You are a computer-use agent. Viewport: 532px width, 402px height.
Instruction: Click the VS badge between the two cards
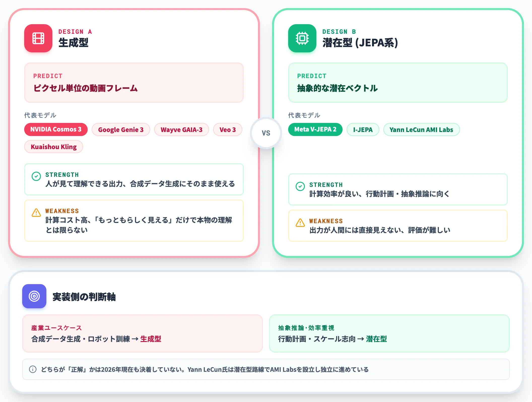click(266, 133)
